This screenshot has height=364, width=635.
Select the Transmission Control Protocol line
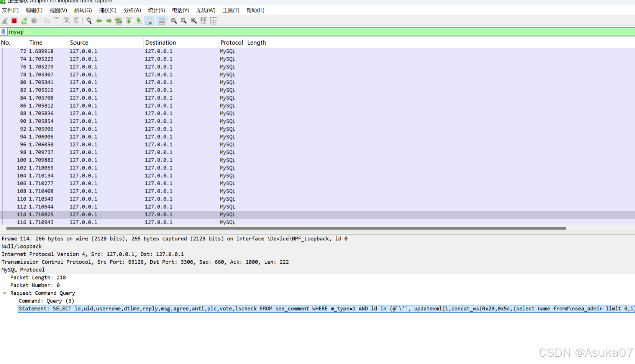[317, 262]
